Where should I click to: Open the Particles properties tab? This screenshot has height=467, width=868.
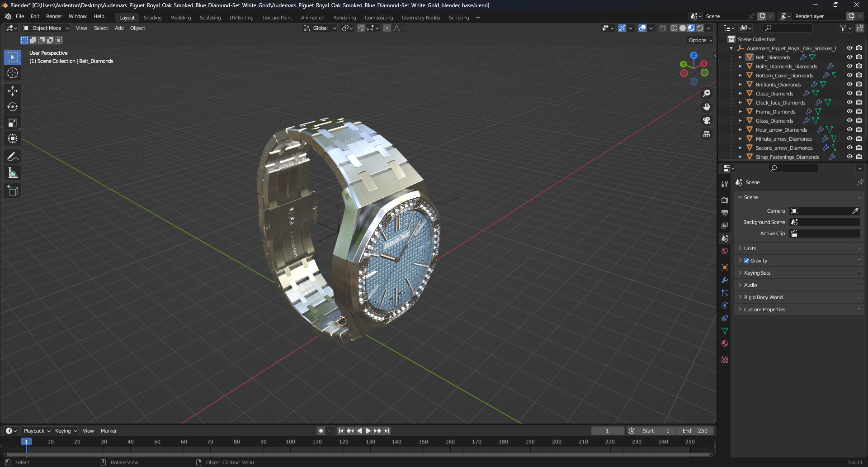(x=725, y=293)
